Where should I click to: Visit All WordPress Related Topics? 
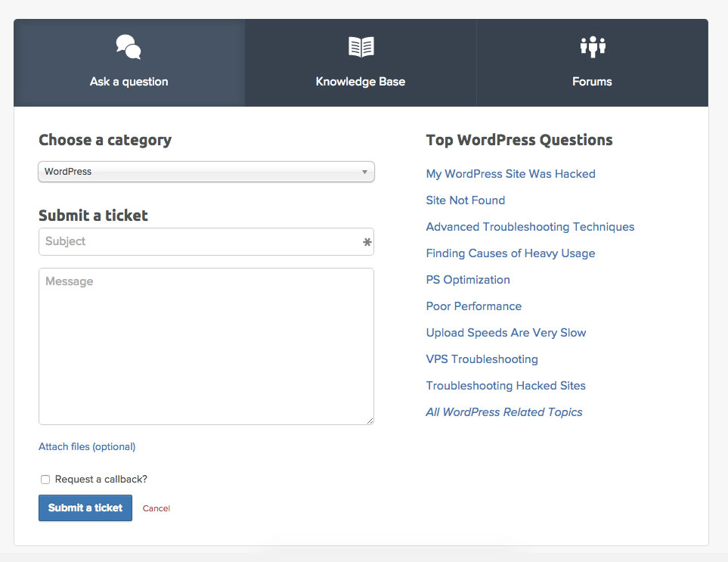pos(504,412)
